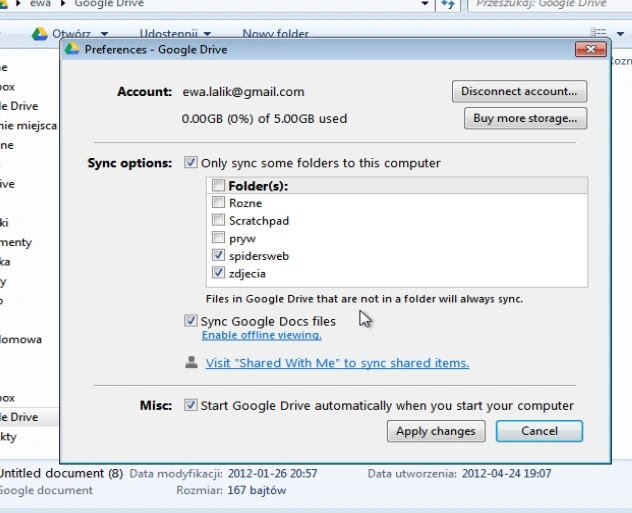
Task: Click Untitled document (8) in details pane
Action: tap(61, 473)
